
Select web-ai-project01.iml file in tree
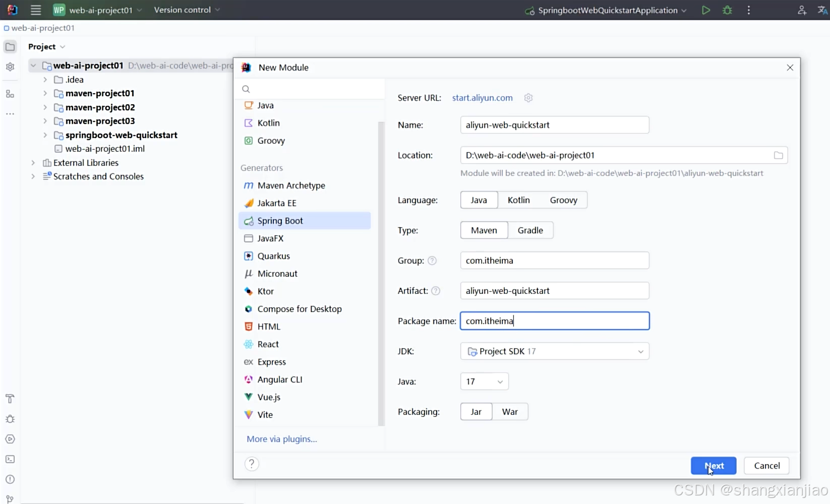coord(105,149)
